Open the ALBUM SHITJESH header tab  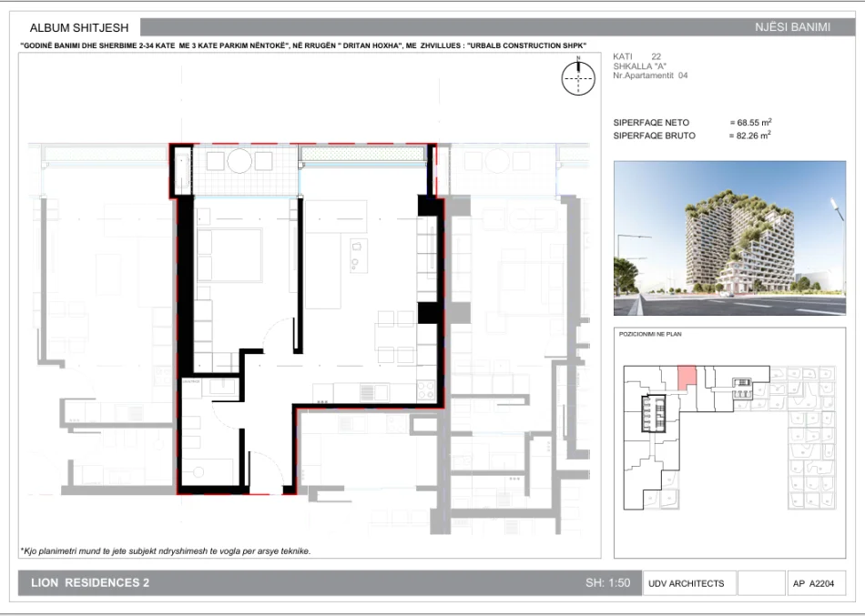coord(77,27)
